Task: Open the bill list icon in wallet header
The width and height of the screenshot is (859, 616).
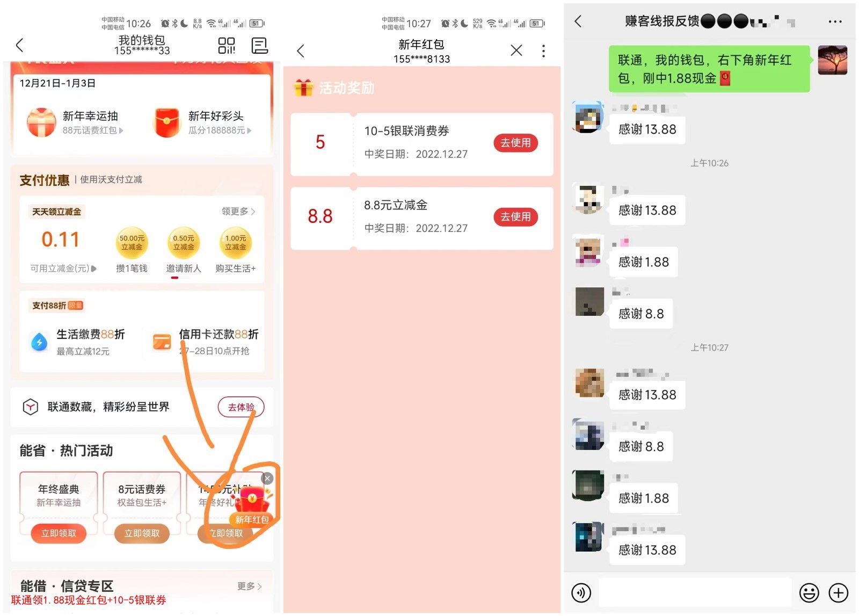Action: point(260,46)
